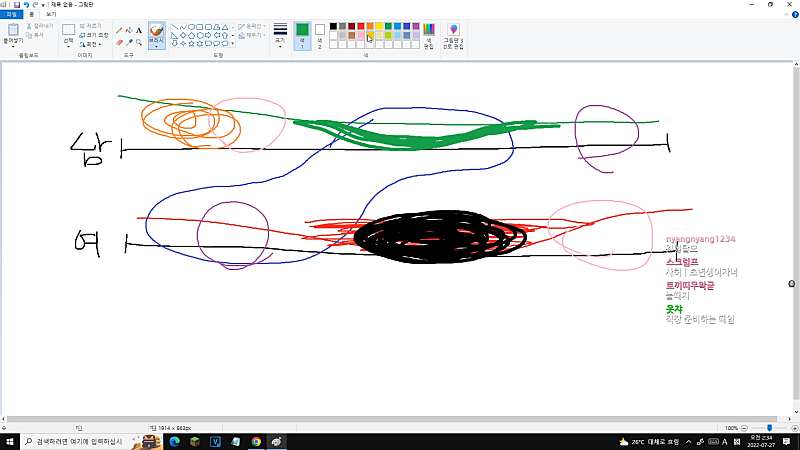Select the Pentagon shape
This screenshot has height=450, width=800.
pyautogui.click(x=191, y=36)
